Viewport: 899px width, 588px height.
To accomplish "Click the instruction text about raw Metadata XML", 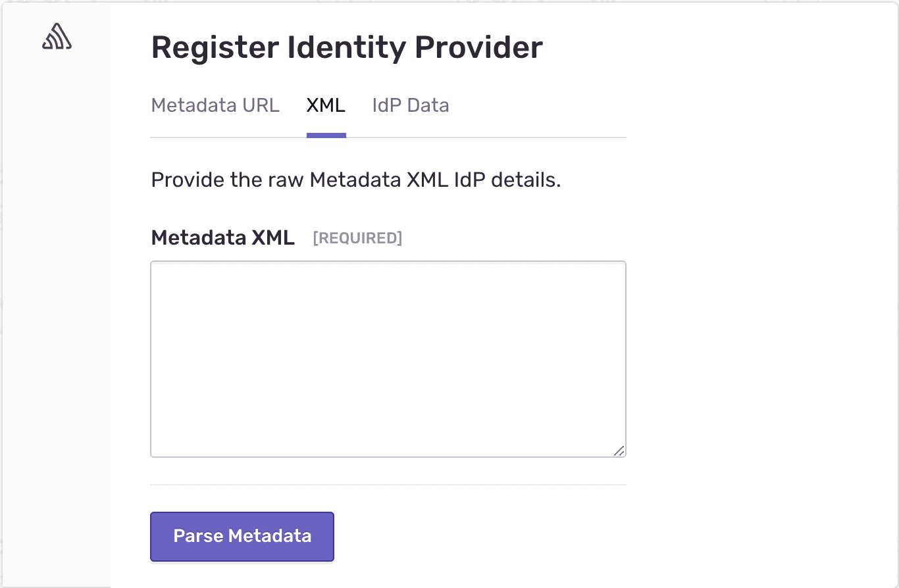I will pos(356,180).
